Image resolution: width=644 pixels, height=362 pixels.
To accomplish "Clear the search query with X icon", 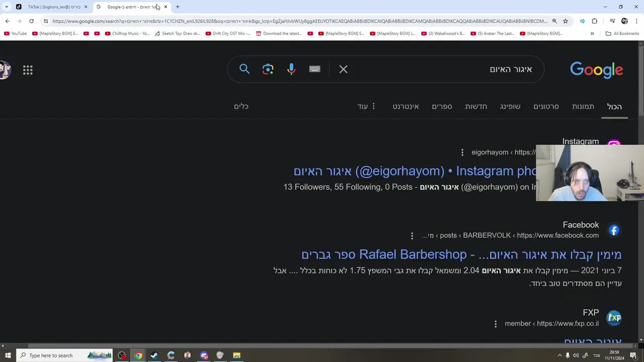I will 344,69.
